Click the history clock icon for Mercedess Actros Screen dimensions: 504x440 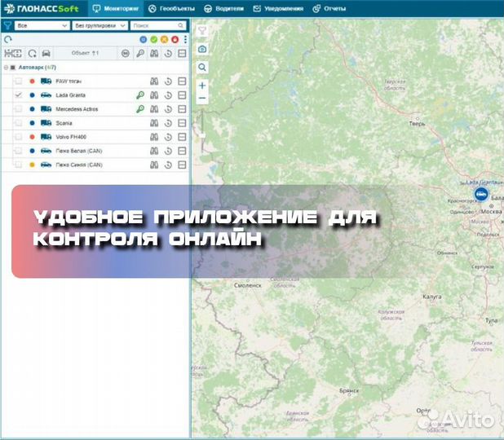[x=168, y=109]
